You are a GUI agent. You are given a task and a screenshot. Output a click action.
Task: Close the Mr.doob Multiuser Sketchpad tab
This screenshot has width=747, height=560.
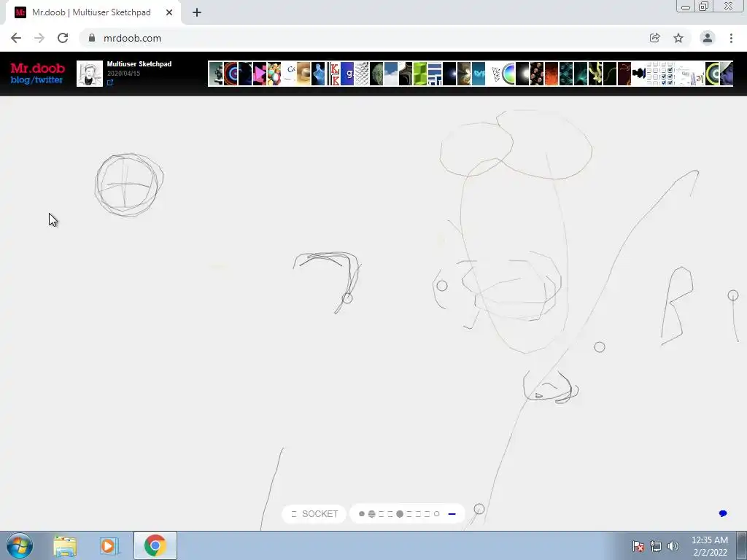click(169, 12)
